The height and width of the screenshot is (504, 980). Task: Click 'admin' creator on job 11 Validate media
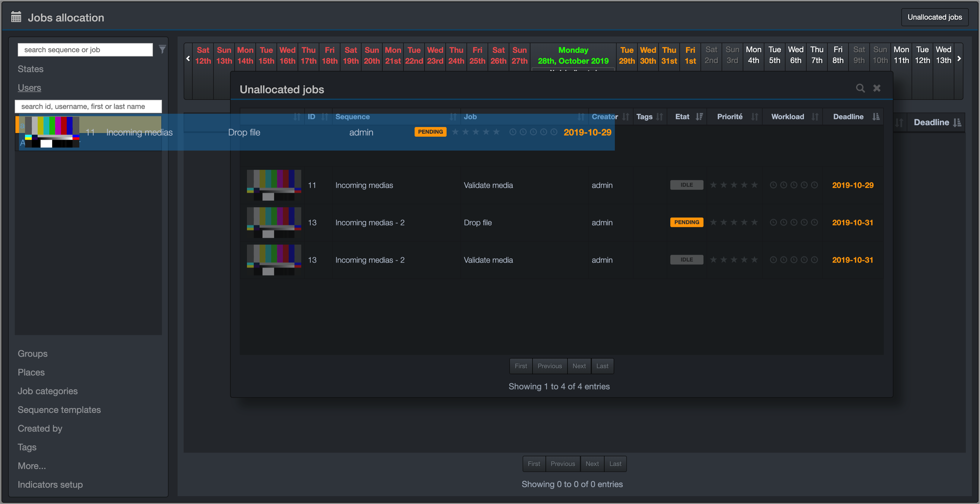[602, 185]
